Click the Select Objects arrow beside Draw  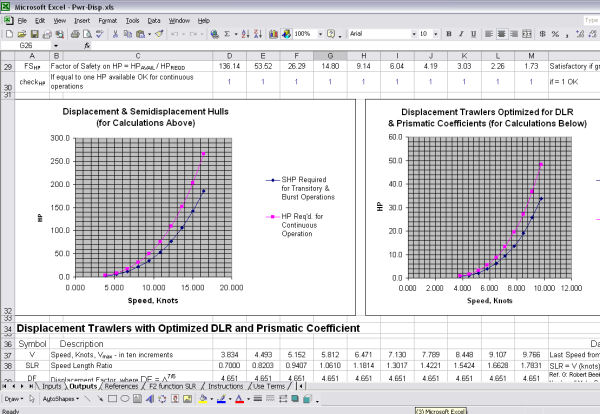33,397
